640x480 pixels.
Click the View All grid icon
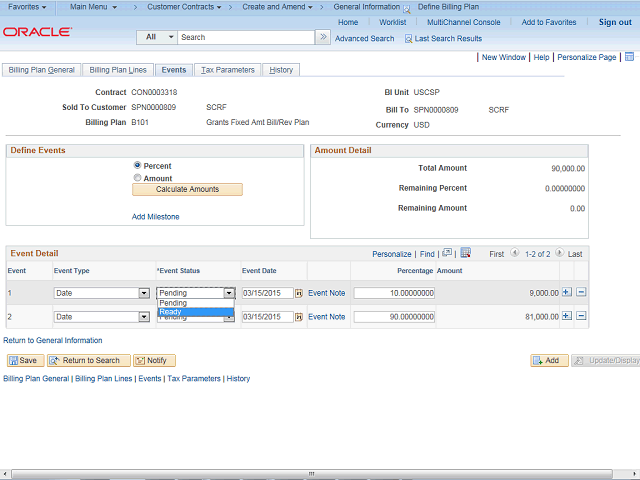pos(447,254)
